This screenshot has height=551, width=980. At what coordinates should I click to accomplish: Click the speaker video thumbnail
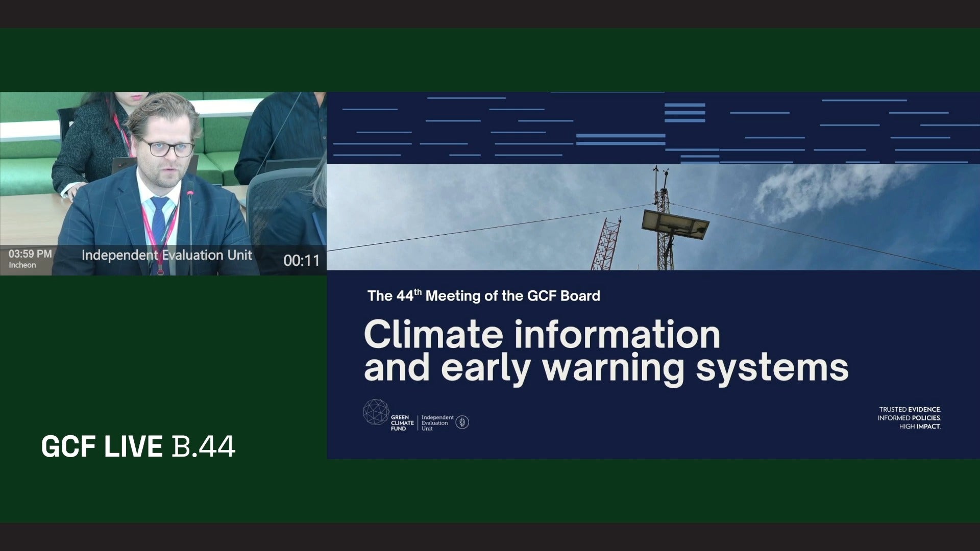click(x=163, y=184)
